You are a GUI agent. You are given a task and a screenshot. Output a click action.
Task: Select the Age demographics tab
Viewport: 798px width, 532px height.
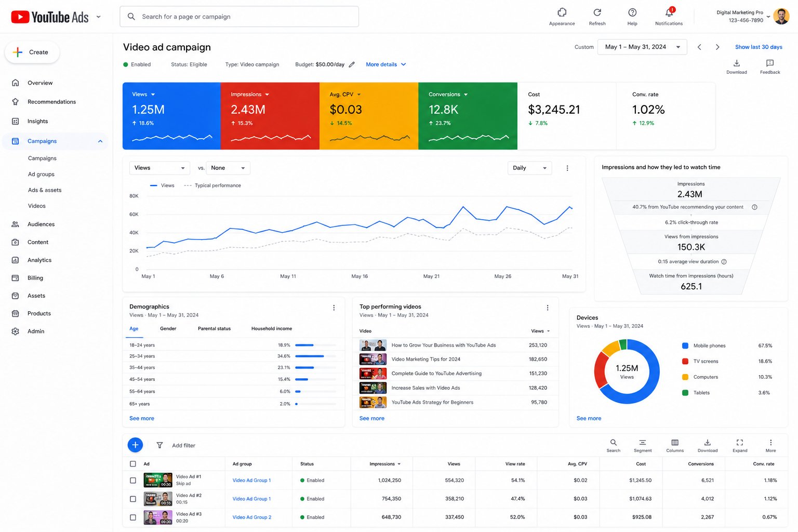coord(134,328)
